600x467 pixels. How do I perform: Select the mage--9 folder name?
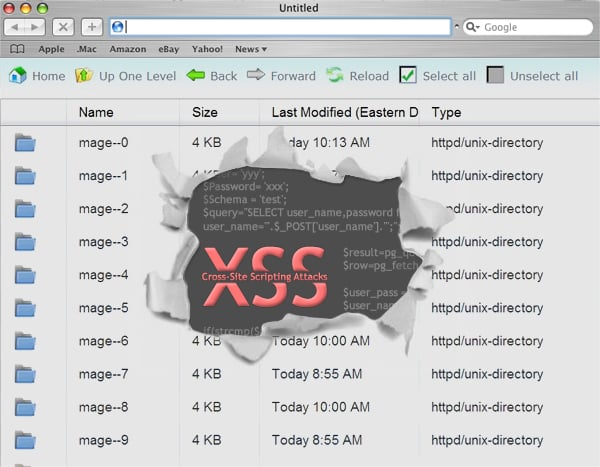pyautogui.click(x=103, y=441)
